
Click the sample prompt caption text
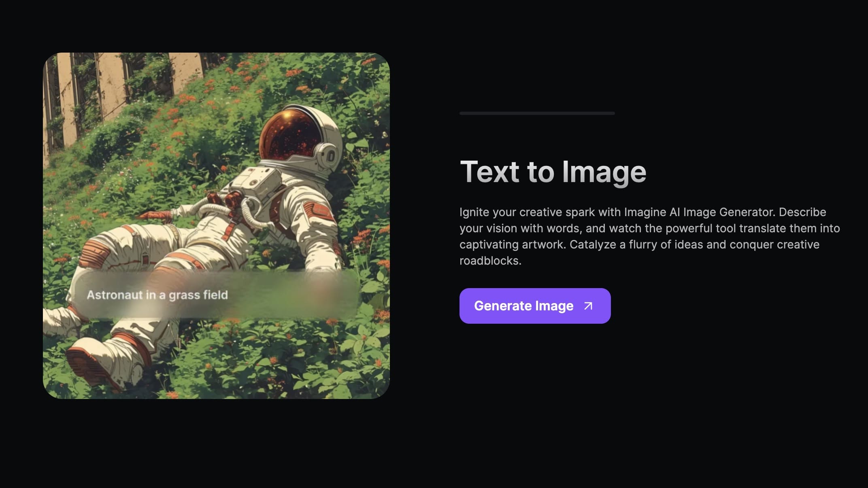[x=158, y=295]
